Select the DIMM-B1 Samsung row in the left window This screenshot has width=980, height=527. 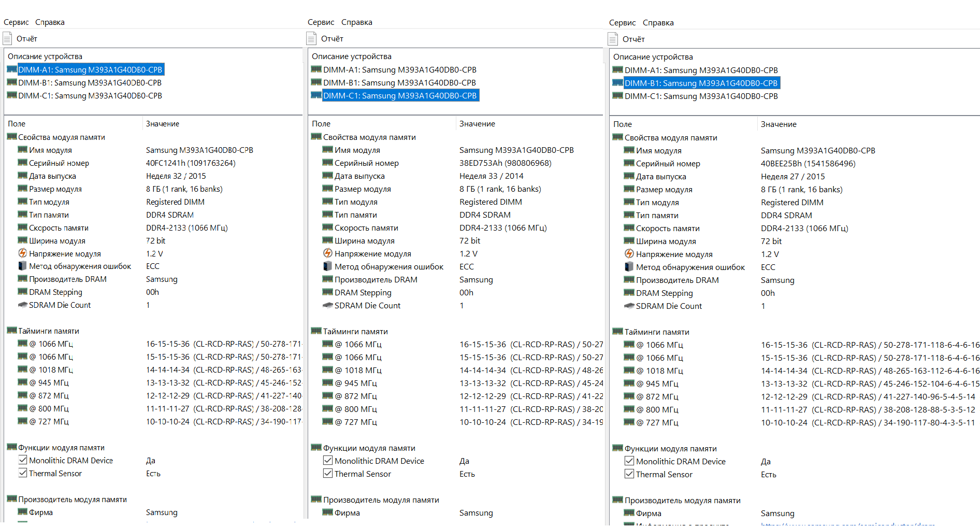[90, 82]
